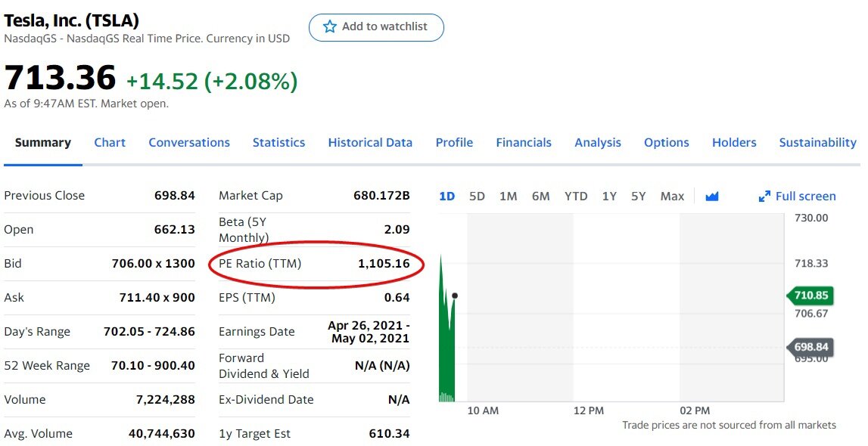
Task: Add TSLA to watchlist
Action: (376, 27)
